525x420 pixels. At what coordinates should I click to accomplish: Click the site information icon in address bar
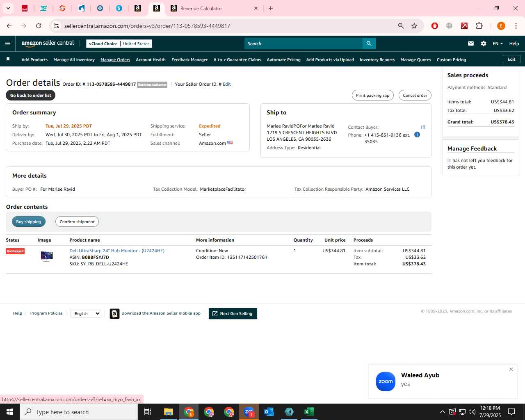[x=56, y=26]
